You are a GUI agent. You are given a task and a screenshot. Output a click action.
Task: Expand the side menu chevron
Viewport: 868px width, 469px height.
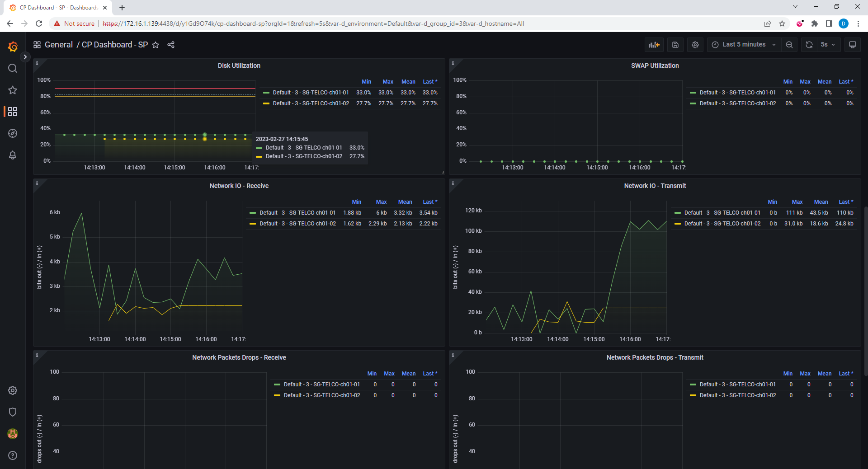[x=25, y=57]
